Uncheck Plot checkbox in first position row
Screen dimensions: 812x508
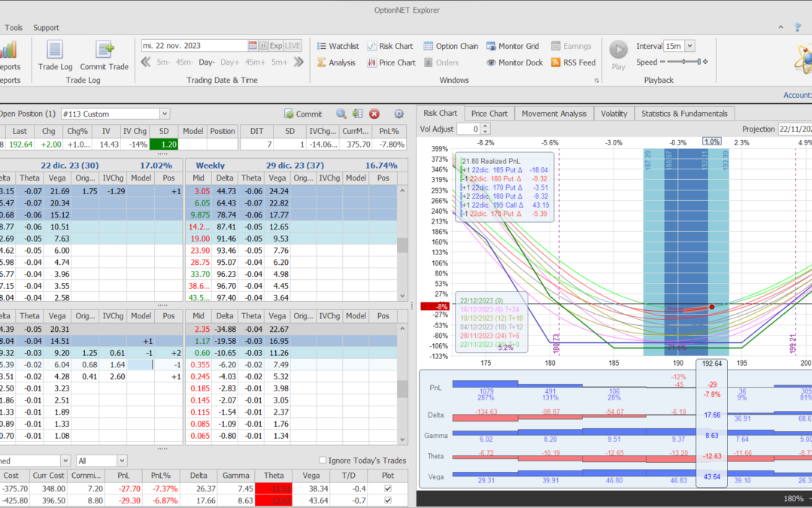click(x=387, y=489)
